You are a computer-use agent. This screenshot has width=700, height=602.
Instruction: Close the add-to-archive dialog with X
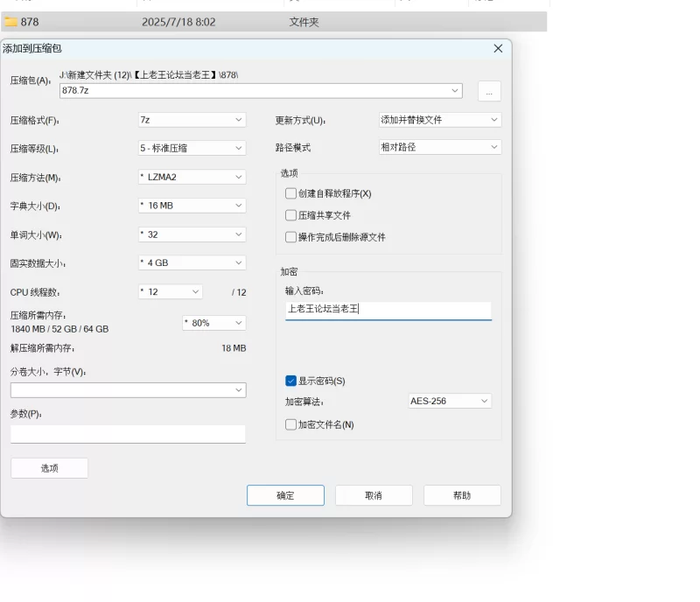(x=498, y=49)
